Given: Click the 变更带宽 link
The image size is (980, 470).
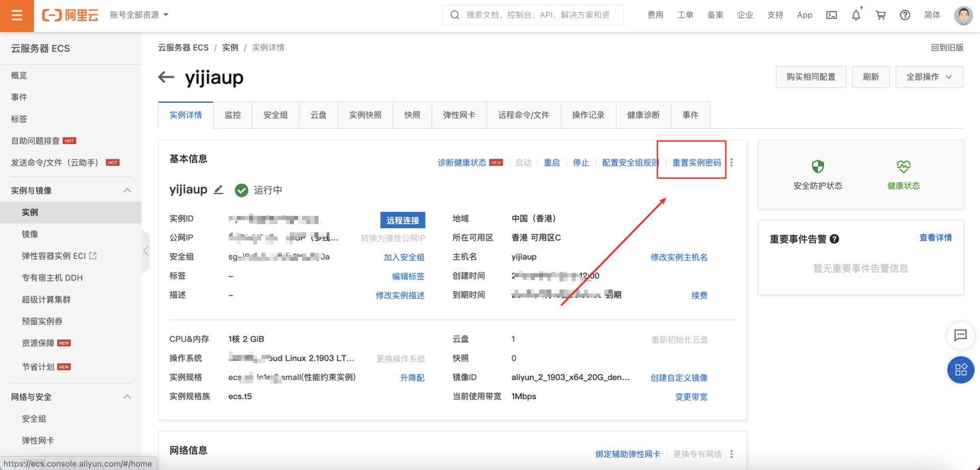Looking at the screenshot, I should pos(691,397).
